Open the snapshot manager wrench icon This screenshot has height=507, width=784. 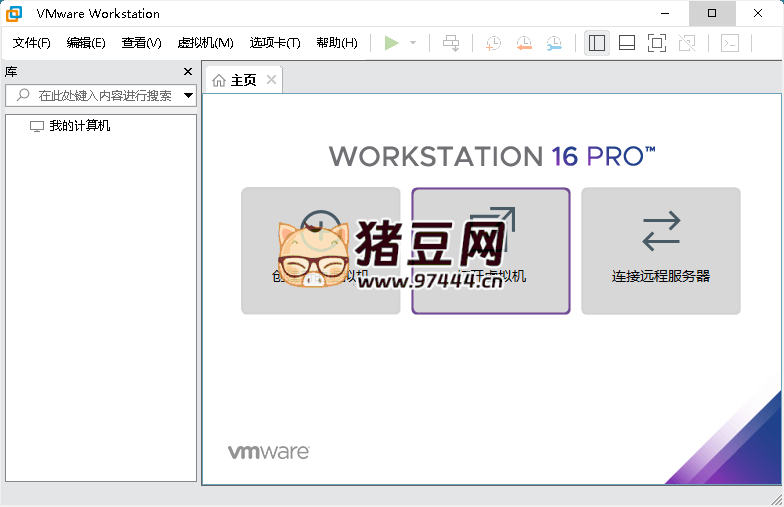[x=554, y=43]
